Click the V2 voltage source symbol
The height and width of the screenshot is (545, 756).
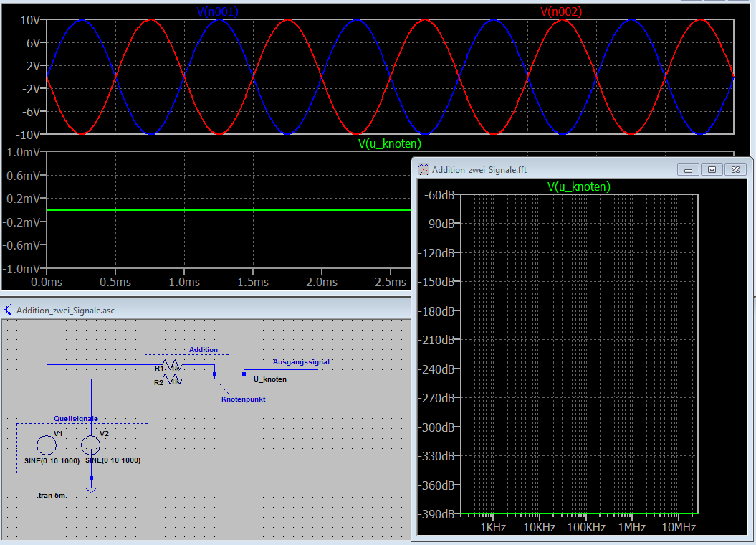coord(91,445)
